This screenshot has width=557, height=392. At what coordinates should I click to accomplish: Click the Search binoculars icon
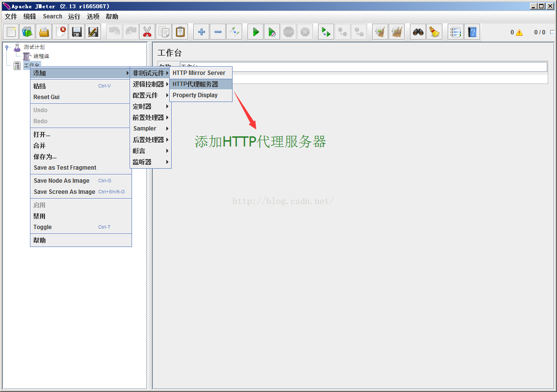(x=418, y=32)
